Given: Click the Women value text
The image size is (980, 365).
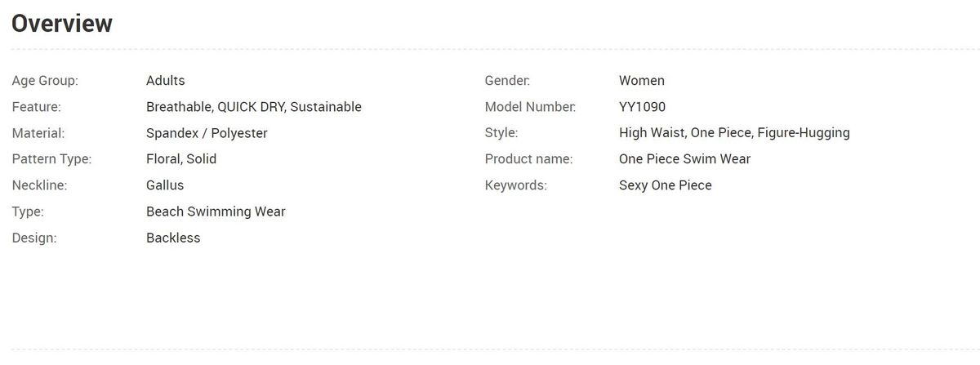Looking at the screenshot, I should pos(642,81).
